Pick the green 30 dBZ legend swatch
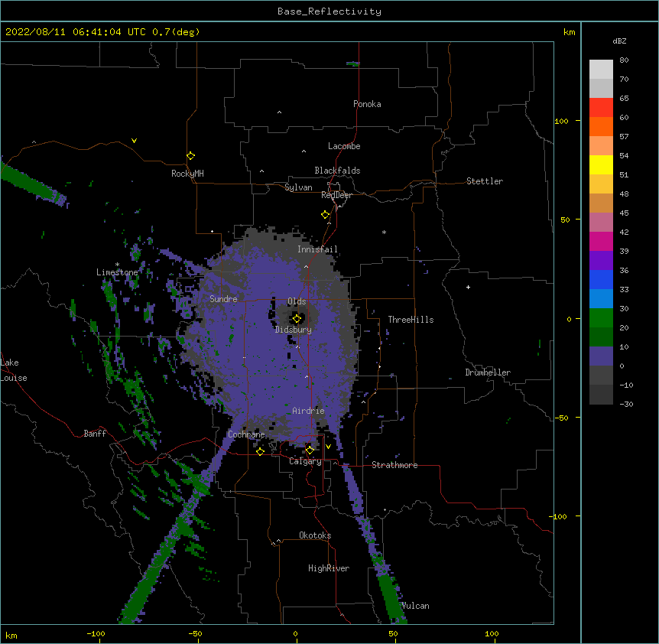 pos(601,318)
